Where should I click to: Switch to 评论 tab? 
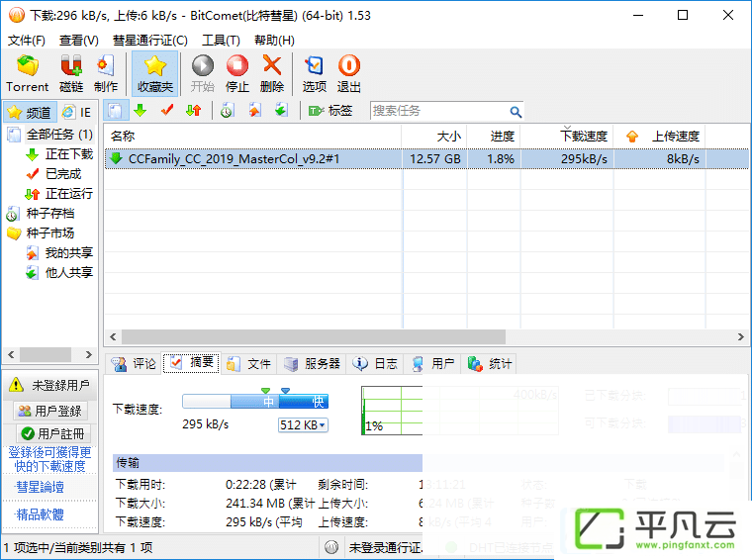point(134,364)
